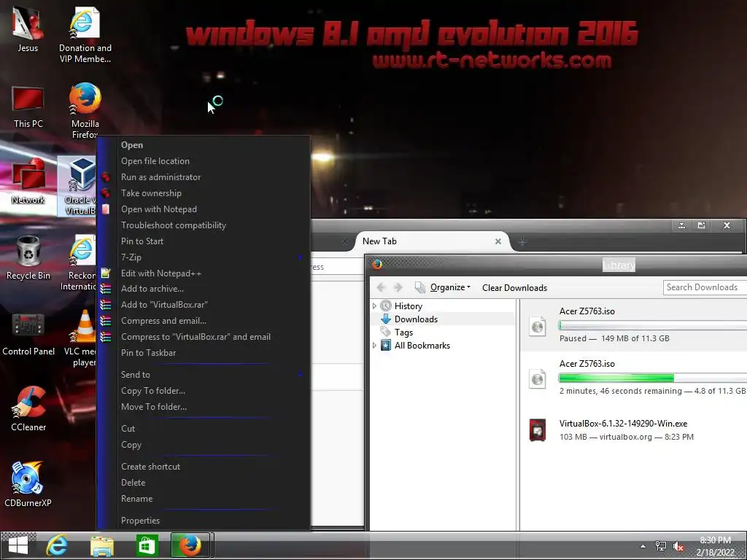747x560 pixels.
Task: Select Donation and VIP Member desktop shortcut
Action: pyautogui.click(x=85, y=34)
